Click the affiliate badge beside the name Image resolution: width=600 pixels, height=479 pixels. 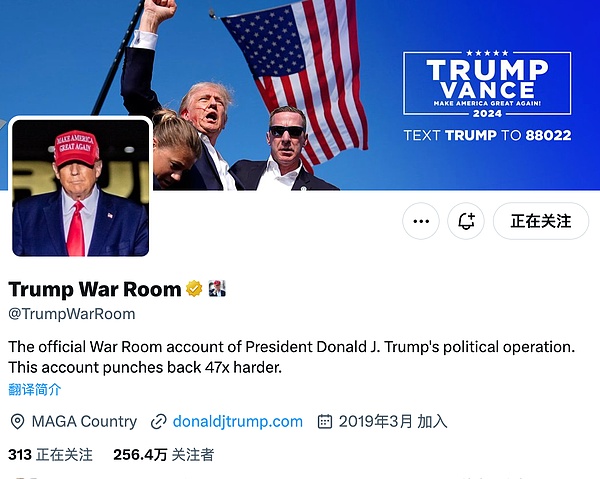[217, 288]
